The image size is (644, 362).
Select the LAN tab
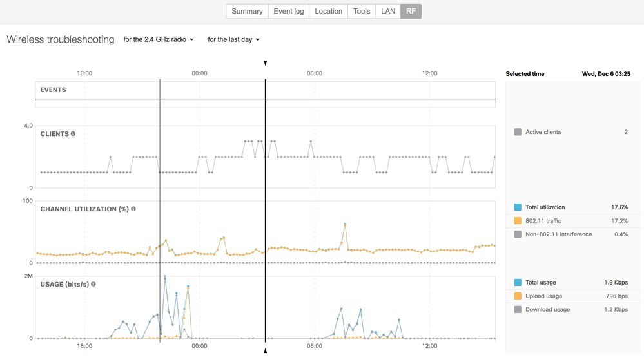(x=388, y=11)
